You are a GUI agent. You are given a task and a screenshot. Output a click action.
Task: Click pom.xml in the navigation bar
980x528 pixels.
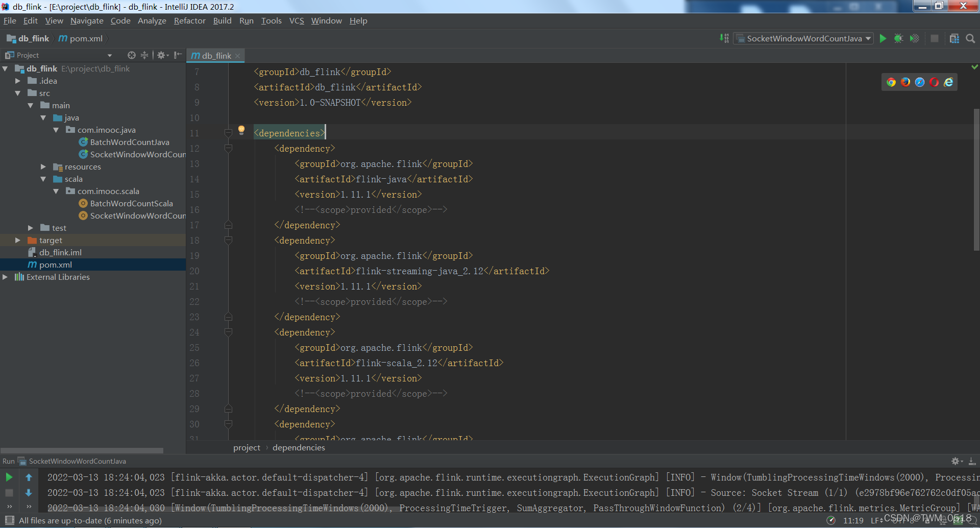pyautogui.click(x=81, y=38)
